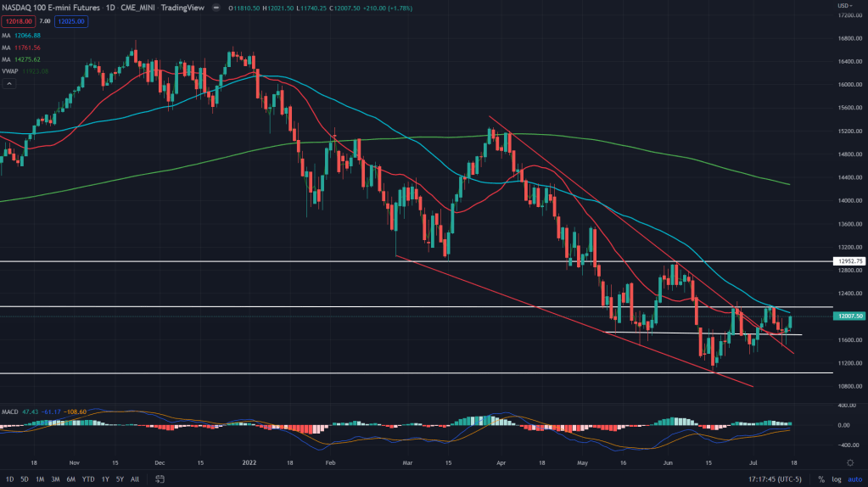Viewport: 868px width, 487px height.
Task: Select the YTD time range
Action: [x=88, y=479]
